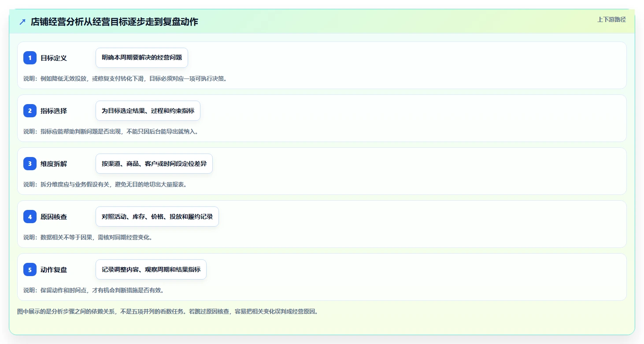The width and height of the screenshot is (644, 344).
Task: Click the 为目标选定结果、过程和约束指标 chip
Action: point(148,111)
